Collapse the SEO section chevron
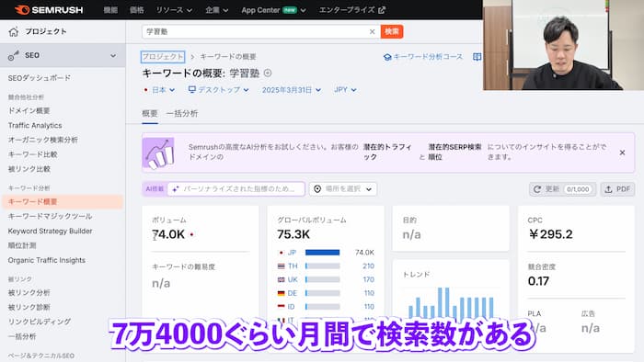644x362 pixels. 113,56
